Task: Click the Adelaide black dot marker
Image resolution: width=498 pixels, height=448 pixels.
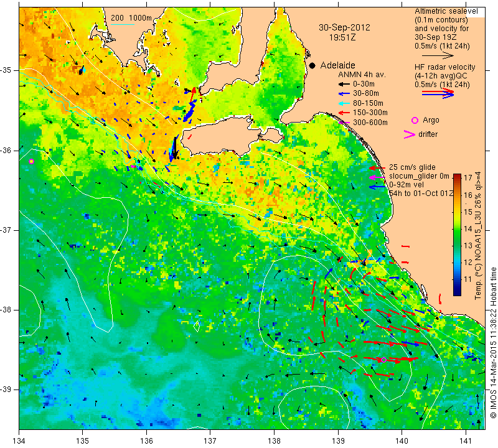Action: 312,65
